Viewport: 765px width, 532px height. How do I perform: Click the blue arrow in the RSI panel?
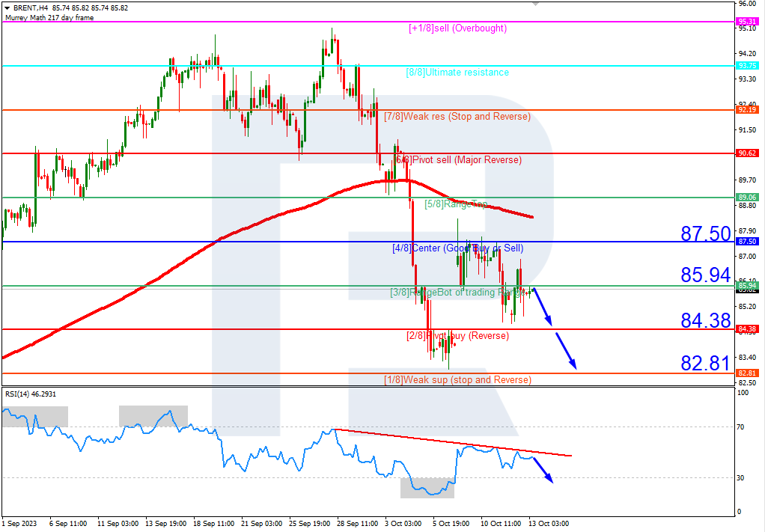point(545,471)
